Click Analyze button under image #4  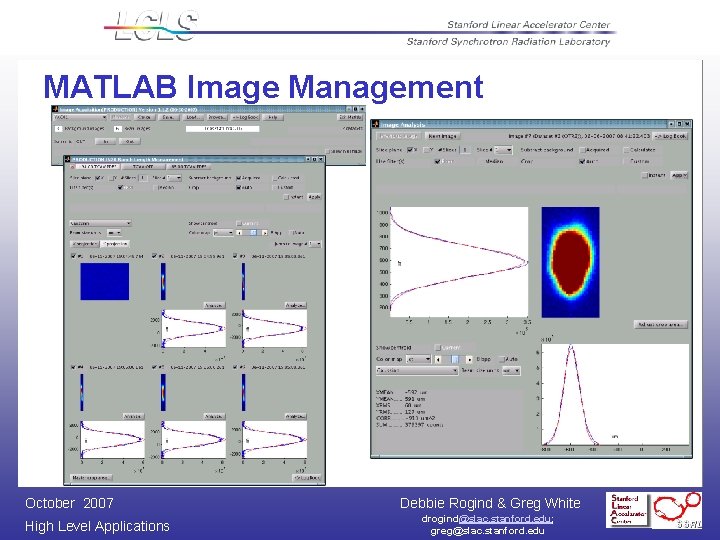133,416
